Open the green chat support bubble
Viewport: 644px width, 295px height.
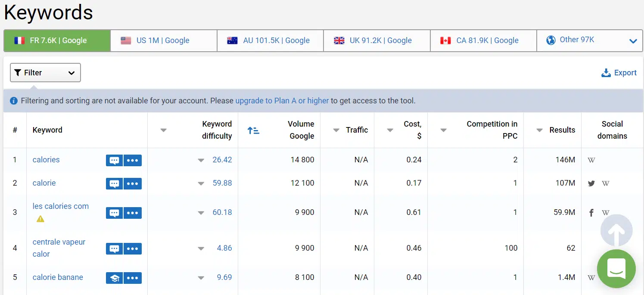click(616, 269)
